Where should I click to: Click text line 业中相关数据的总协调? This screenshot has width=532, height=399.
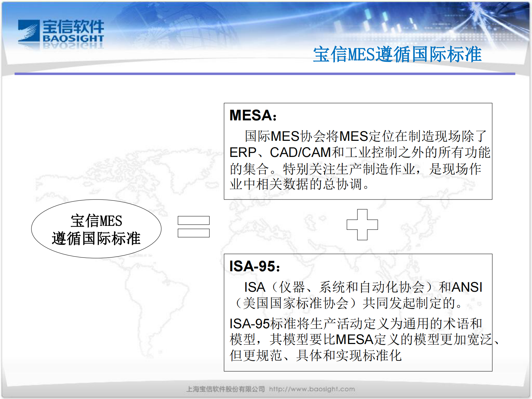point(299,184)
